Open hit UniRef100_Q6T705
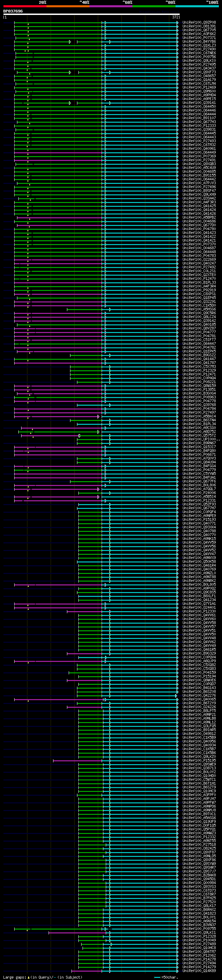222x980 pixels. tap(199, 30)
